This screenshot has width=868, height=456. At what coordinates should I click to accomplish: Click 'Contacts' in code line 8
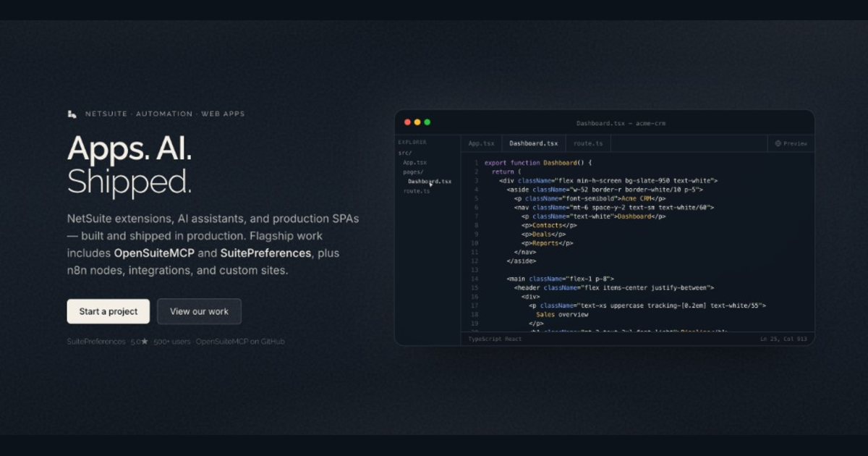click(x=548, y=225)
